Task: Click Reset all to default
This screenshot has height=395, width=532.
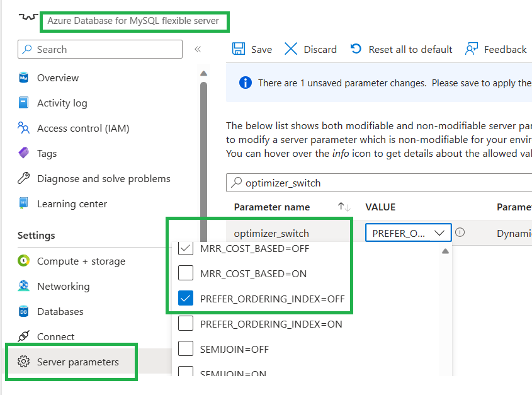Action: point(400,49)
